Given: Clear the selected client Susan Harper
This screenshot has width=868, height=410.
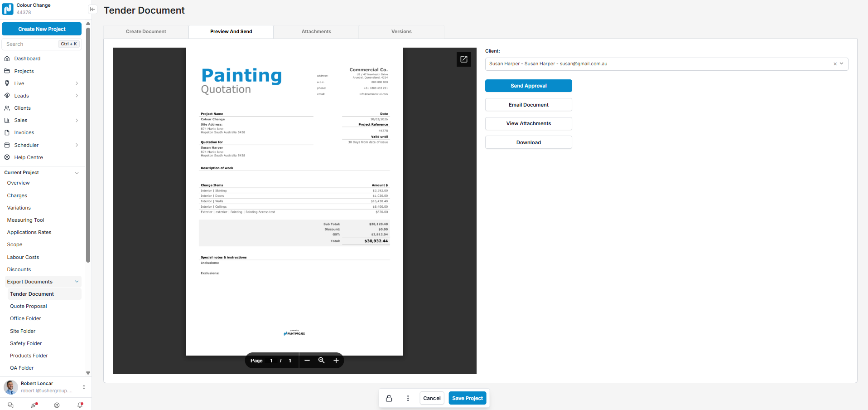Looking at the screenshot, I should [835, 64].
